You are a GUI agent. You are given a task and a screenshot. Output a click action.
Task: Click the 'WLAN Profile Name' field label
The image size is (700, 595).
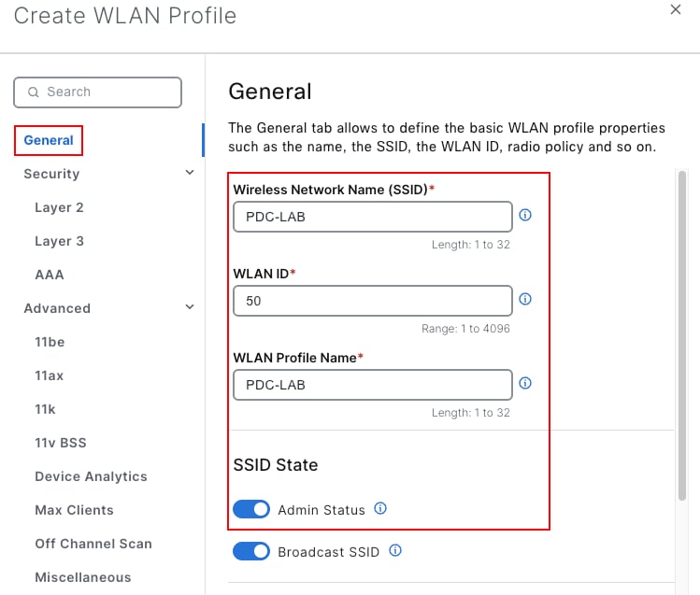[x=295, y=358]
